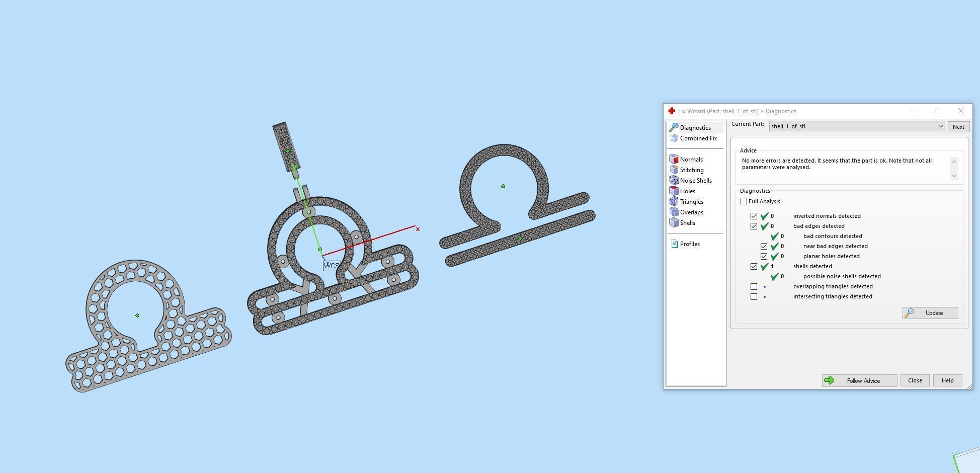Screen dimensions: 980x473
Task: Uncheck the shells detected checkbox
Action: click(754, 266)
